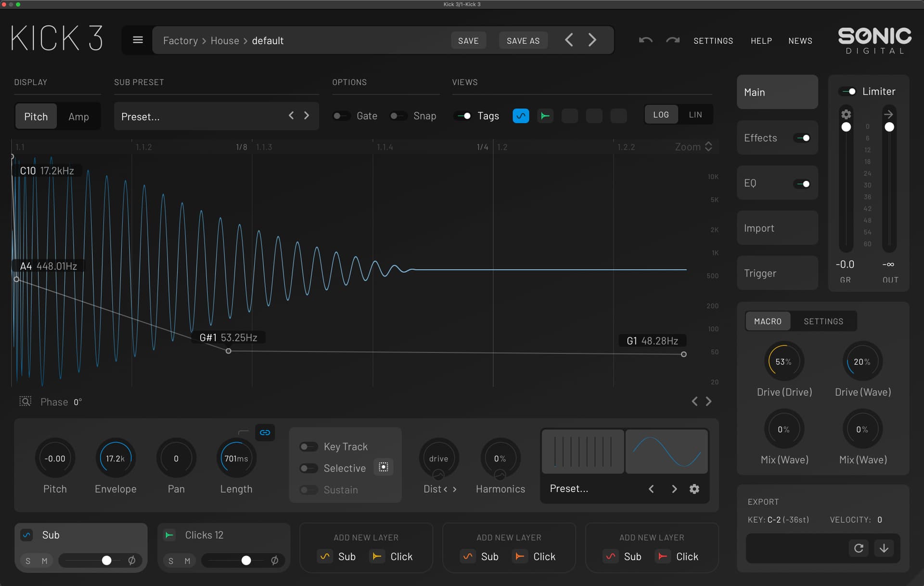Switch display to Amp tab

[x=78, y=116]
